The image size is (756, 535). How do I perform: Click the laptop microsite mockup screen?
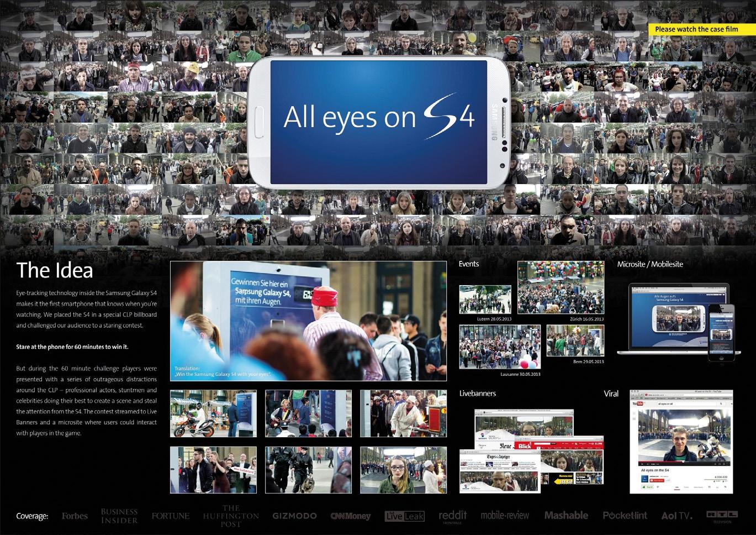point(679,317)
